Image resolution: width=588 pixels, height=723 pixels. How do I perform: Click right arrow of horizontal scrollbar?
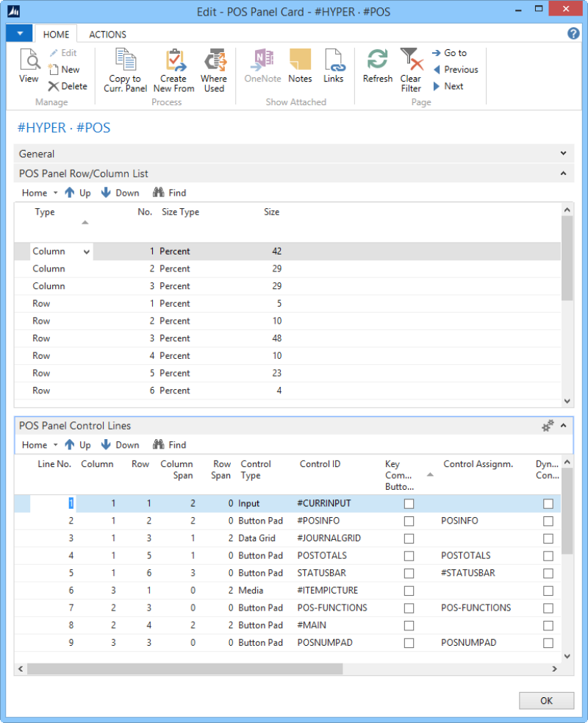coord(554,669)
